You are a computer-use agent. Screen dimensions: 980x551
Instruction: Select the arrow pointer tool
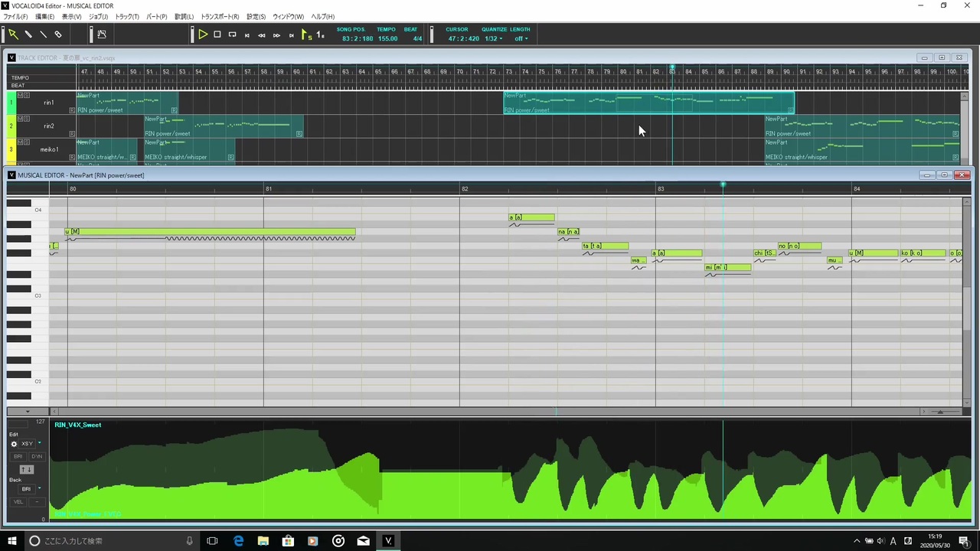point(13,34)
